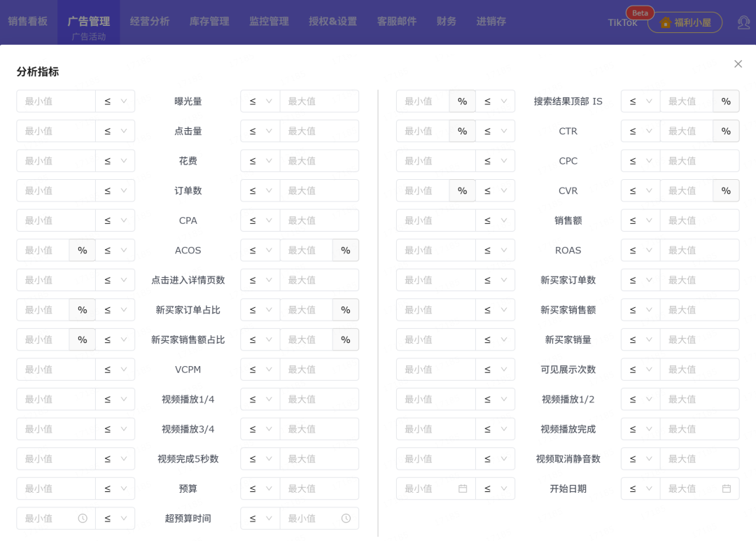Select the 监控管理 menu
Screen dimensions: 756x541
[269, 21]
